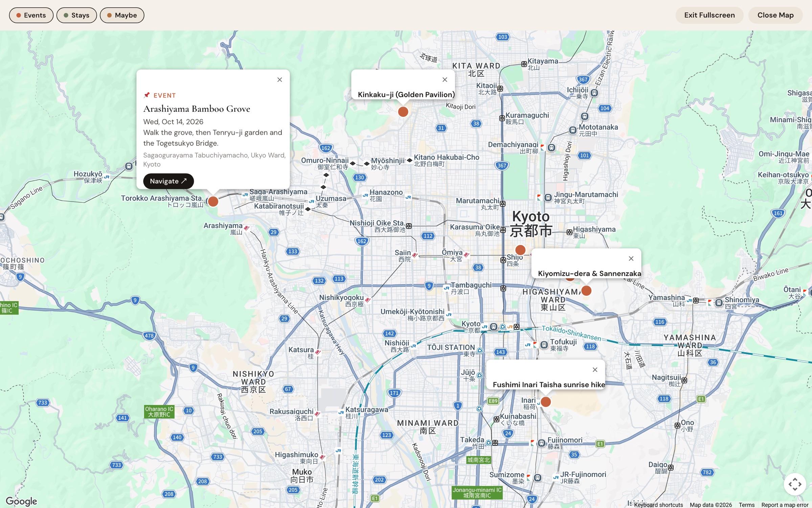Close the Kiyomizu-dera & Sannenzaka popup
The image size is (812, 508).
tap(631, 258)
